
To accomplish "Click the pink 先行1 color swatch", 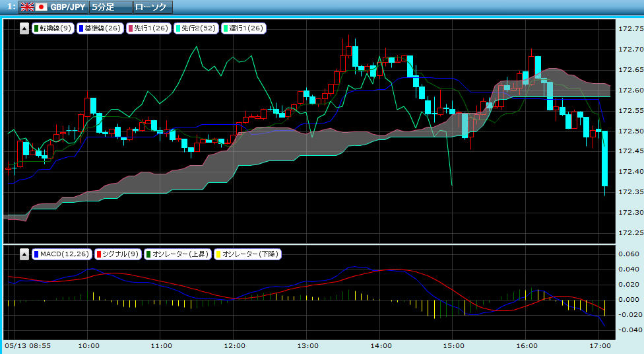I will [131, 28].
